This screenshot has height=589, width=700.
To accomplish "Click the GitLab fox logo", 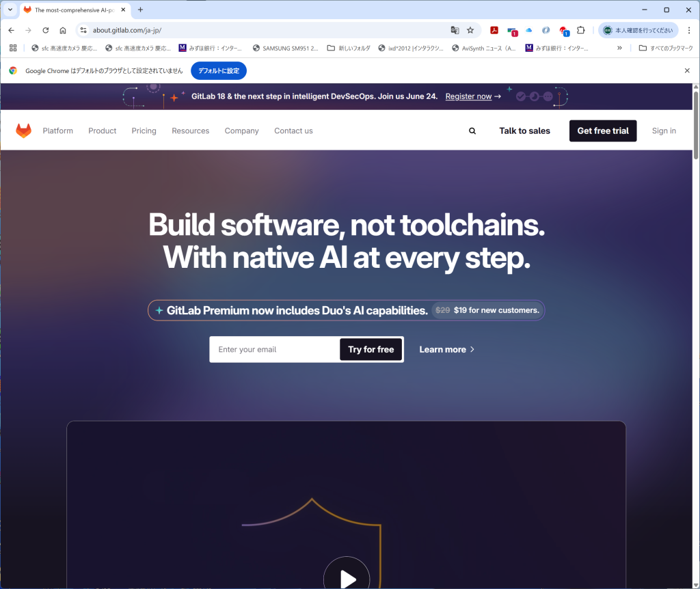I will click(x=24, y=131).
